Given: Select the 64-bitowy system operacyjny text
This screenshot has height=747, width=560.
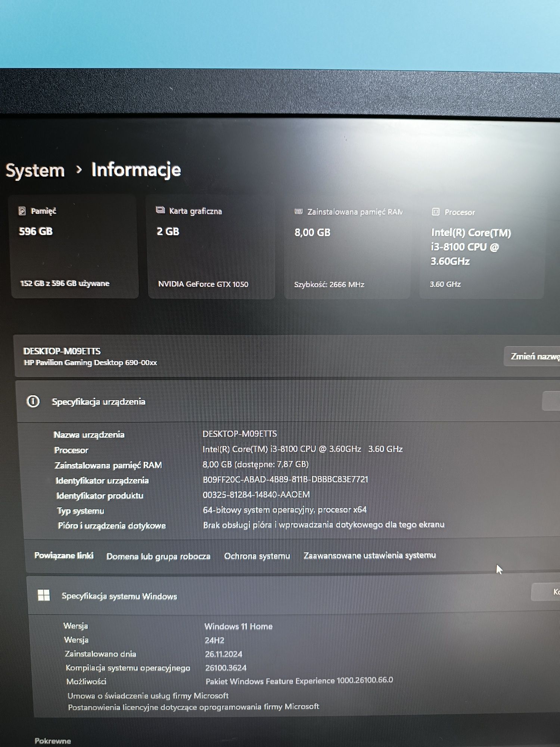Looking at the screenshot, I should click(x=284, y=510).
